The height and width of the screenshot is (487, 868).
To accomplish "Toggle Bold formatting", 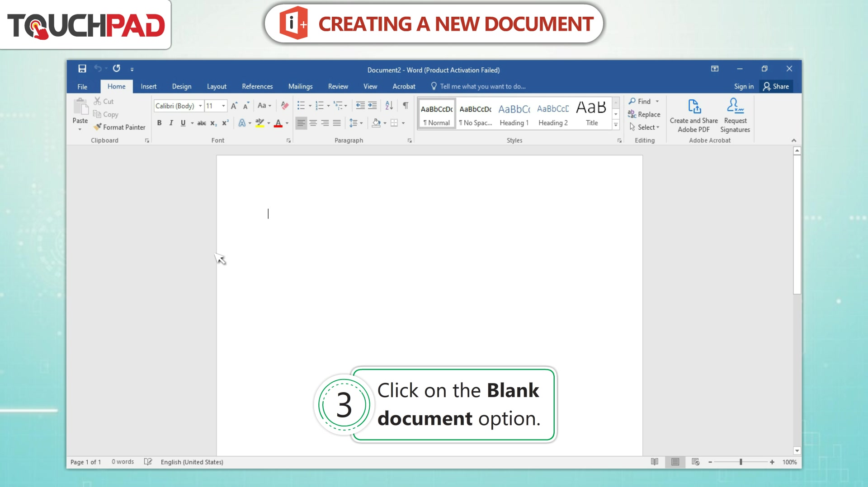I will 159,123.
